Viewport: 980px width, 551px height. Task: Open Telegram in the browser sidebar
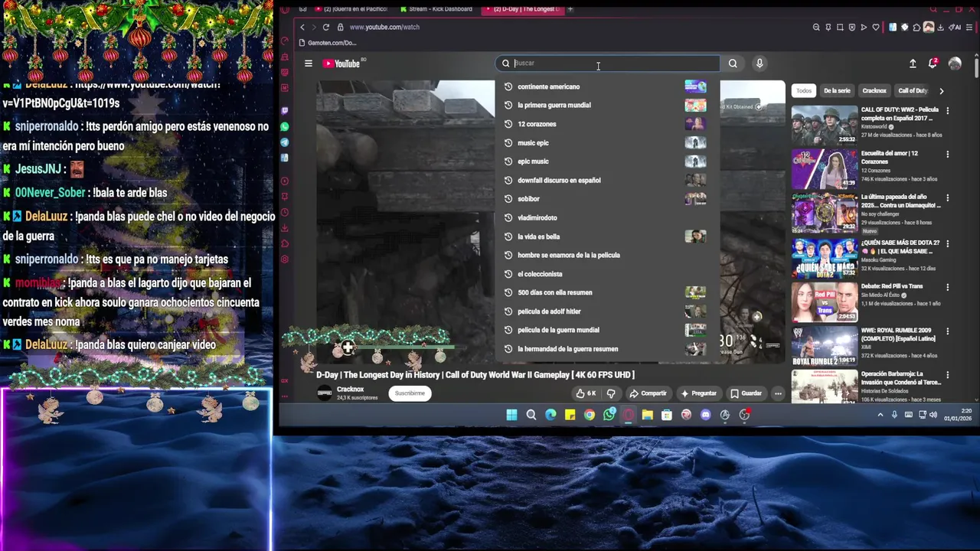point(285,142)
